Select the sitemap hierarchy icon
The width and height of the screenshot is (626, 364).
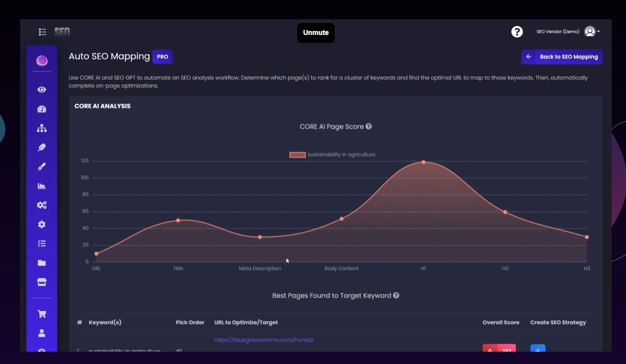tap(42, 128)
